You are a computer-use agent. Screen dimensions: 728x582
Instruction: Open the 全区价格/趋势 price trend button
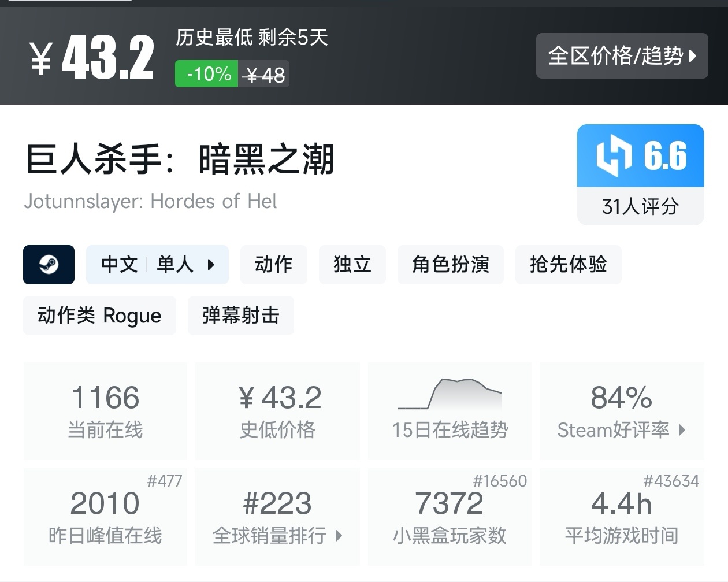tap(622, 56)
